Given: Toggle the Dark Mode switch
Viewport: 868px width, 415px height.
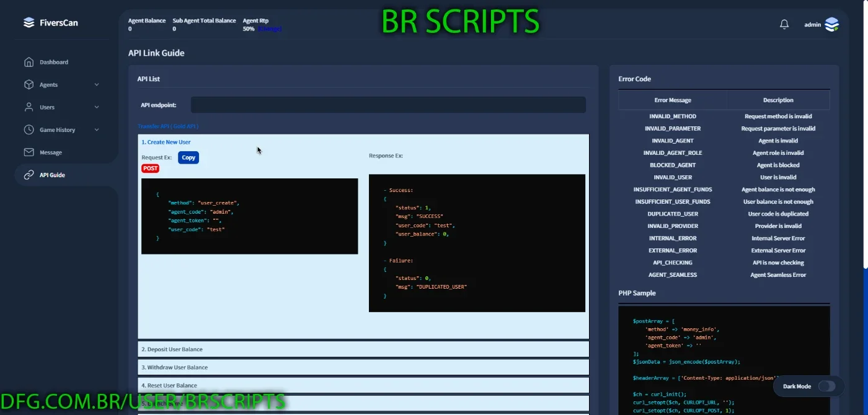Looking at the screenshot, I should point(826,386).
